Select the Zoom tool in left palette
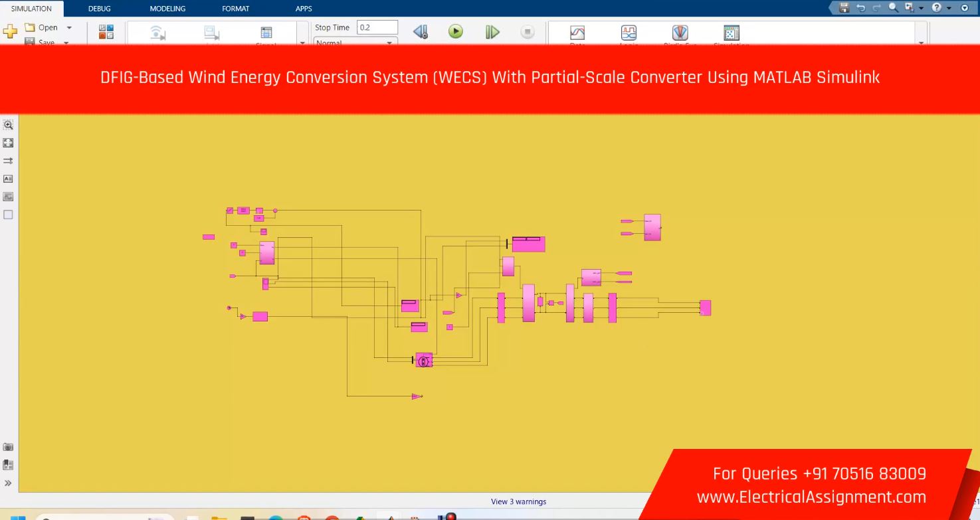The image size is (980, 520). click(x=9, y=125)
